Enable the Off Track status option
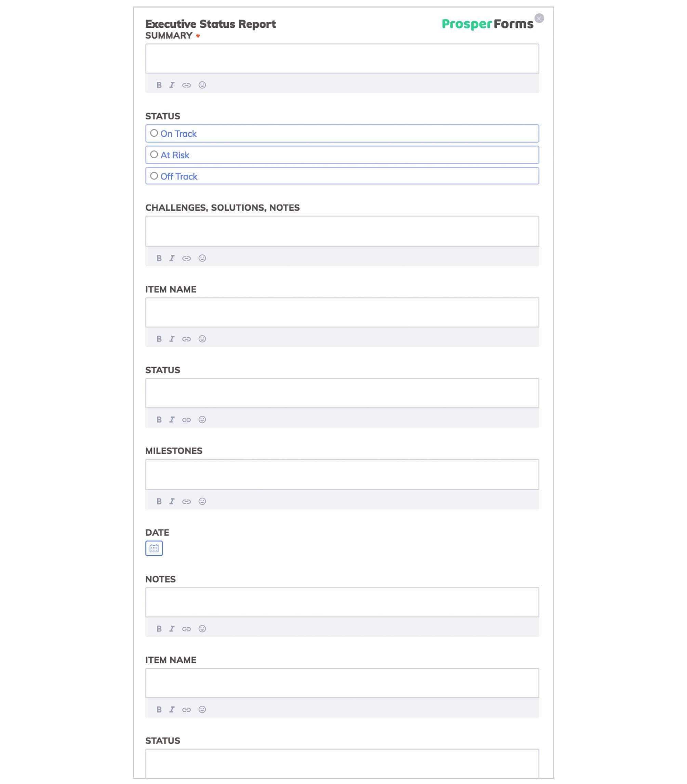The height and width of the screenshot is (784, 687). point(154,176)
